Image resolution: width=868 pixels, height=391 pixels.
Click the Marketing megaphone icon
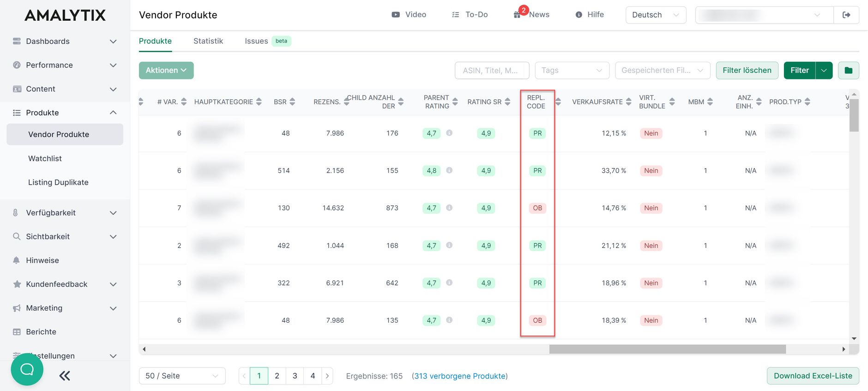pos(17,308)
